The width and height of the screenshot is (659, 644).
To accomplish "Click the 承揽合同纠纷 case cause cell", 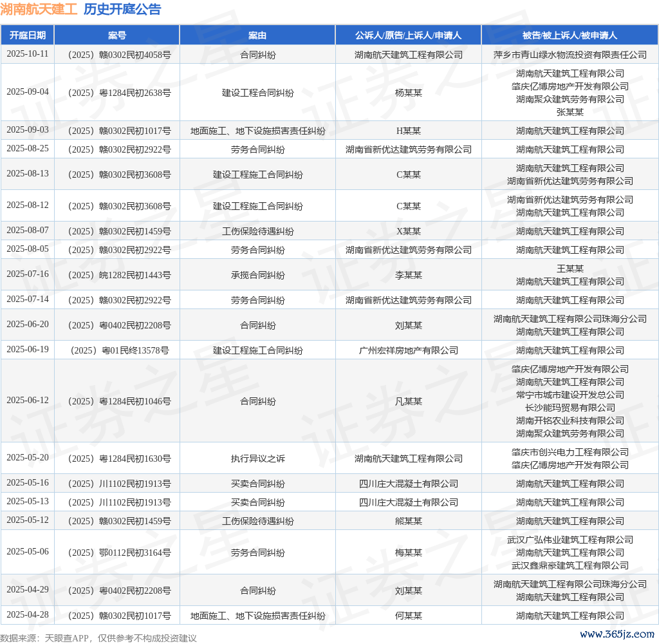I will click(x=257, y=275).
